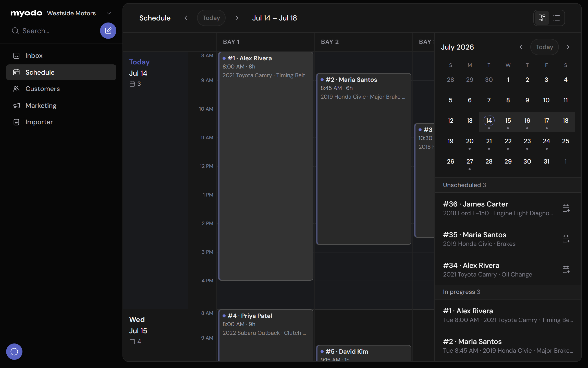
Task: Select July 15 in the mini calendar
Action: tap(508, 121)
